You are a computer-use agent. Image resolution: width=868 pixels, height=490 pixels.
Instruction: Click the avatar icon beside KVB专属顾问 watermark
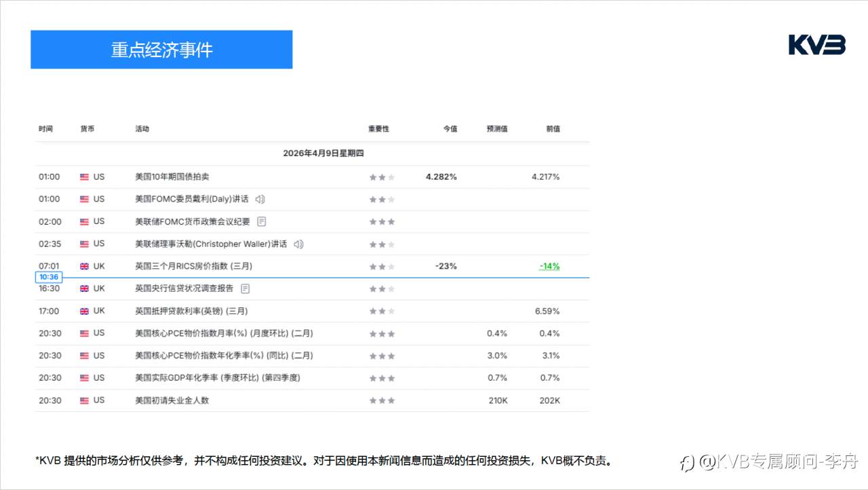pos(686,461)
